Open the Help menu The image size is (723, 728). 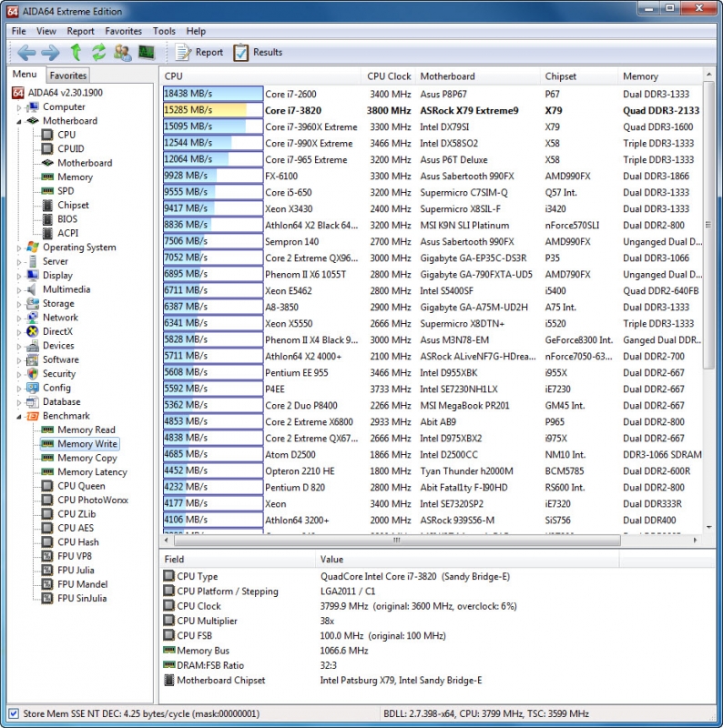tap(196, 31)
